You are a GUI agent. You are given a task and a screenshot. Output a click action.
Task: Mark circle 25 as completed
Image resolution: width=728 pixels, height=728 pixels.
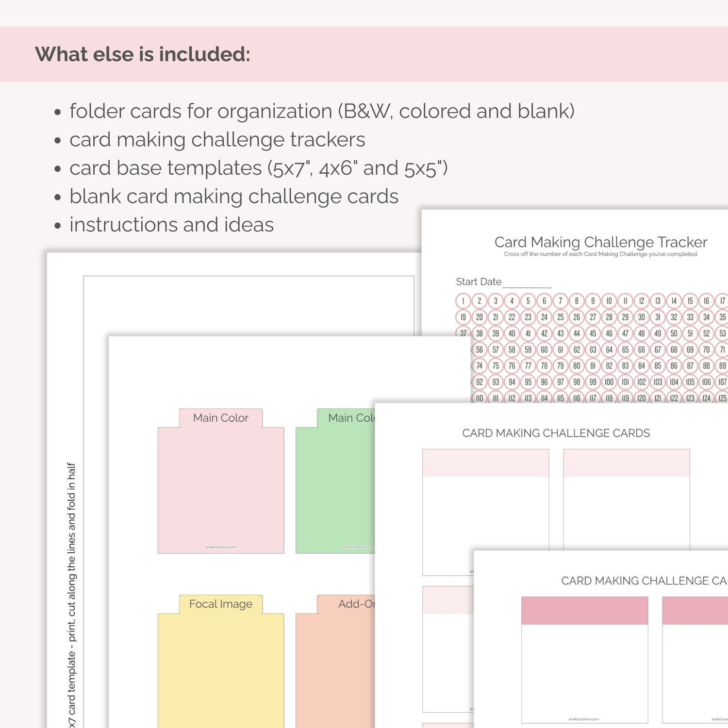click(560, 317)
